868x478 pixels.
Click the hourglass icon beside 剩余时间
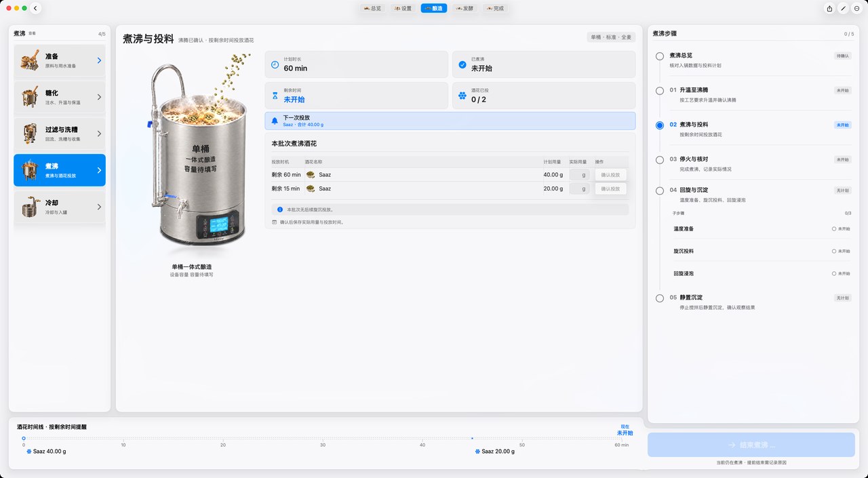275,96
